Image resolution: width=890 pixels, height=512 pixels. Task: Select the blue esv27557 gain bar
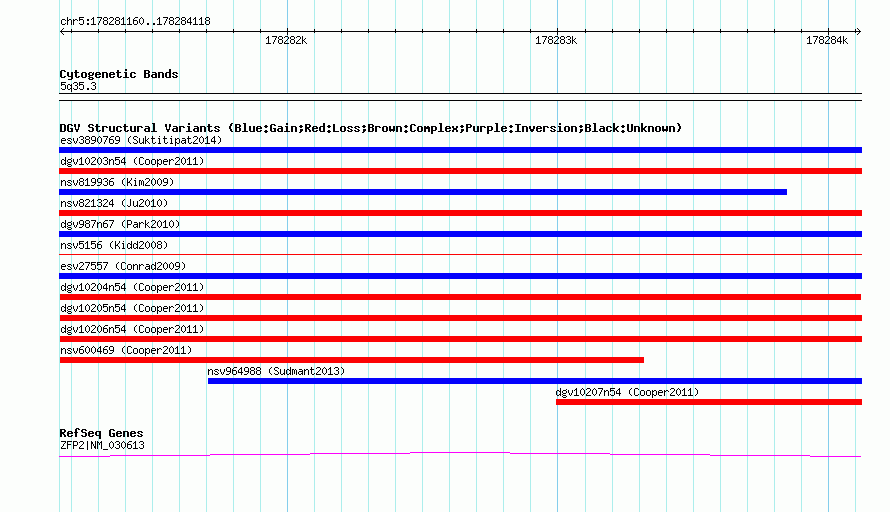[x=460, y=276]
